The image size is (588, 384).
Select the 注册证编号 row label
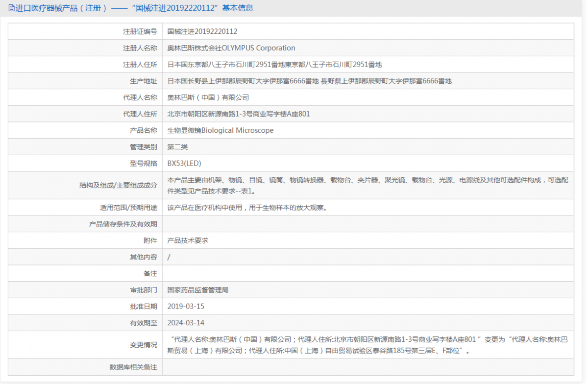tap(140, 31)
